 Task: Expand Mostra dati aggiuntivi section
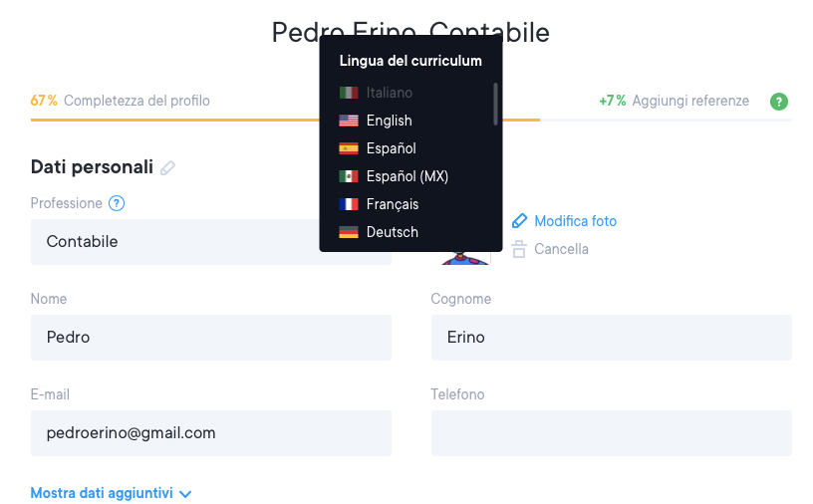tap(111, 493)
